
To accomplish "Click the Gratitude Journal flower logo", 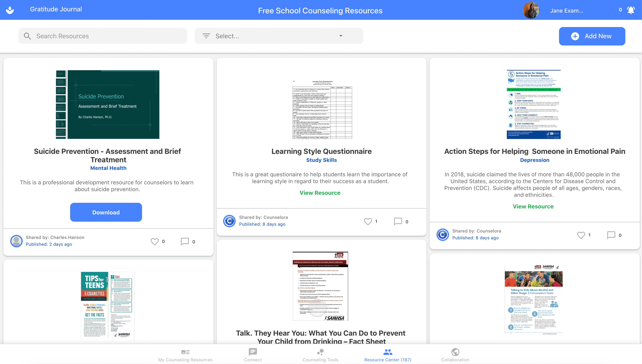I will coord(10,9).
